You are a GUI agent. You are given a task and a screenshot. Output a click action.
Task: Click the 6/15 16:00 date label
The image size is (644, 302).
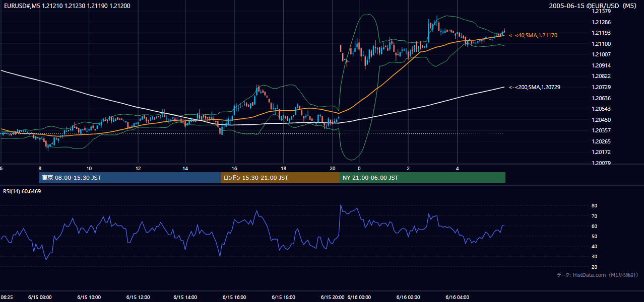(x=234, y=297)
